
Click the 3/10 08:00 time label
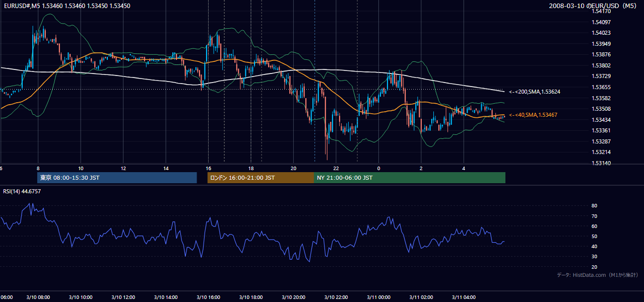pyautogui.click(x=38, y=297)
